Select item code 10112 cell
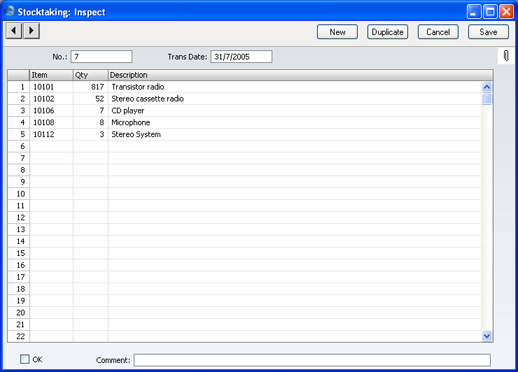The height and width of the screenshot is (372, 518). tap(51, 134)
